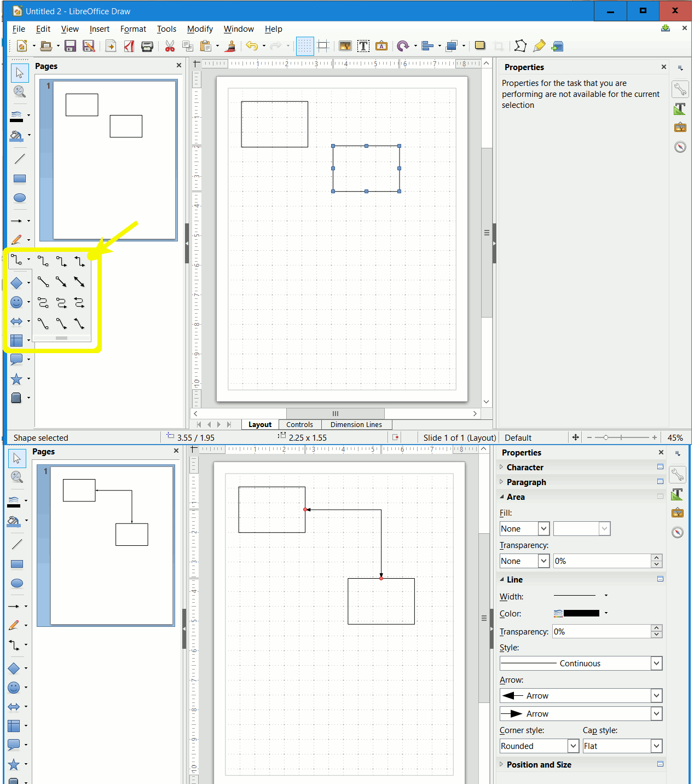Toggle Helplines While Moving
Viewport: 694px width, 784px height.
coord(323,46)
